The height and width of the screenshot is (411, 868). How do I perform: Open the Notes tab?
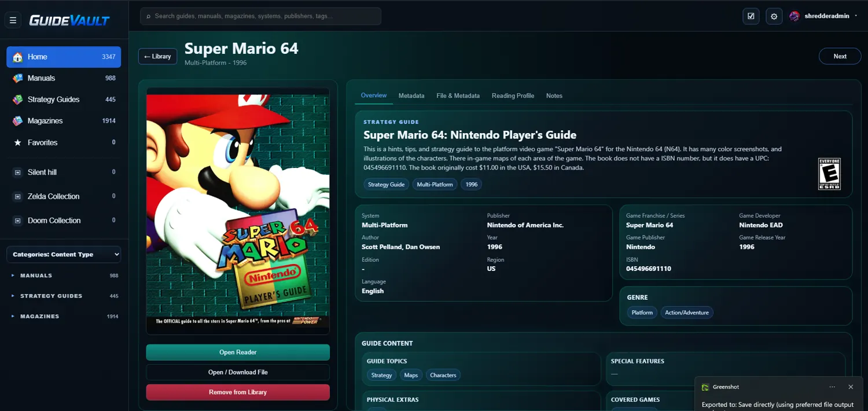pyautogui.click(x=554, y=96)
